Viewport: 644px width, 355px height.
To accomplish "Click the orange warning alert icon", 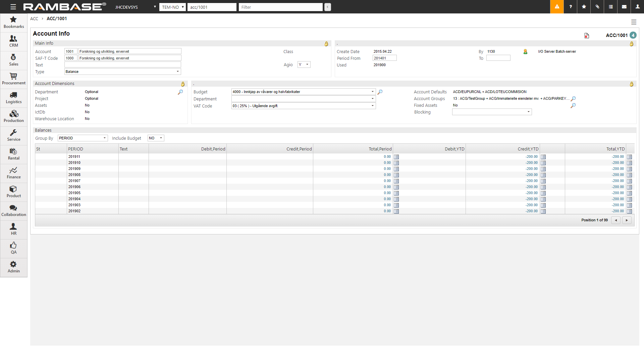I will (557, 7).
